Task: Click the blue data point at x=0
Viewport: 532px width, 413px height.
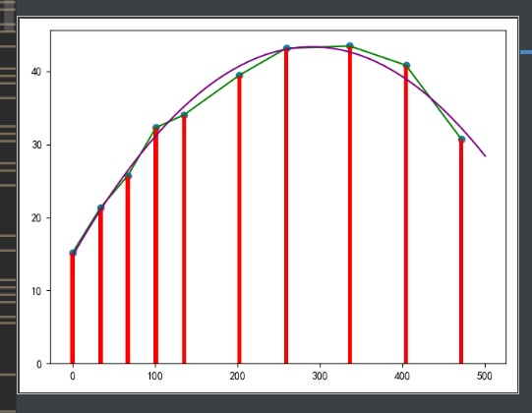Action: click(73, 253)
